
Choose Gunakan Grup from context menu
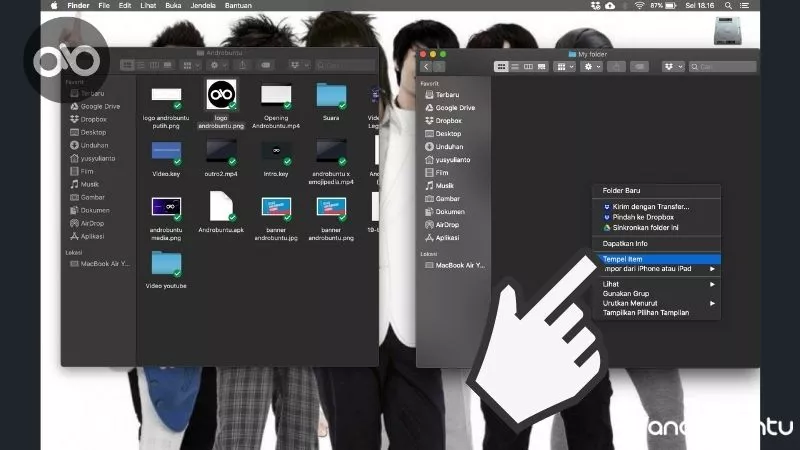point(657,294)
